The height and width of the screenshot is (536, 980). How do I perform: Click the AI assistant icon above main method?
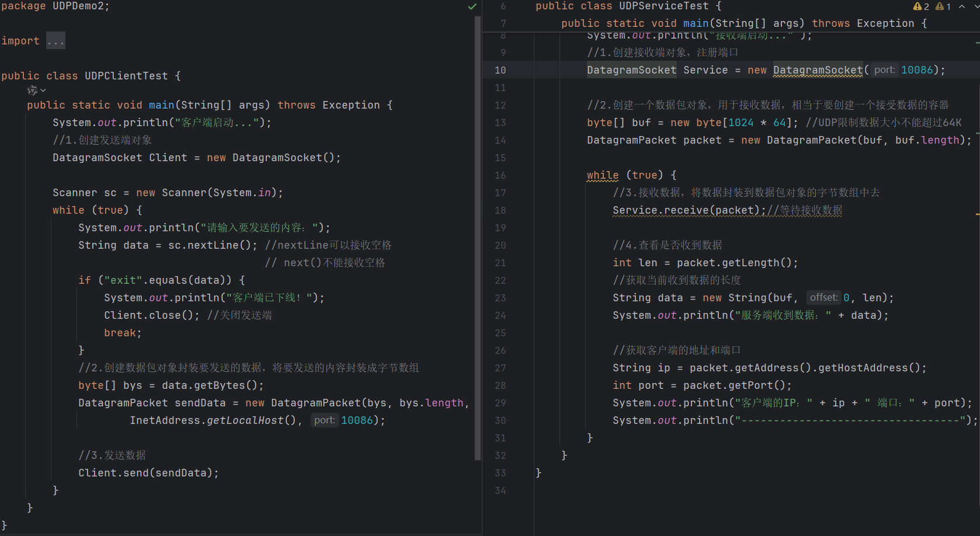coord(32,90)
